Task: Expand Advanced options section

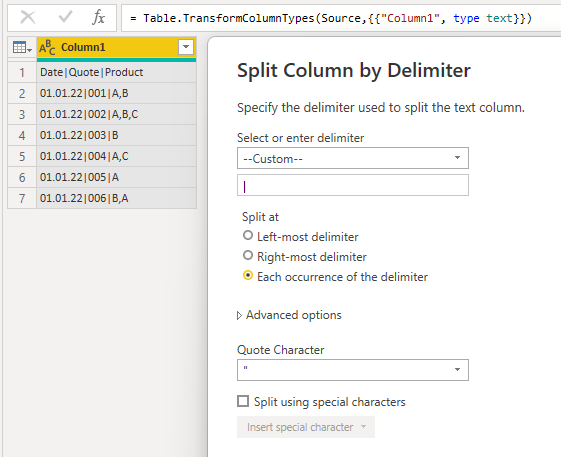Action: (289, 315)
